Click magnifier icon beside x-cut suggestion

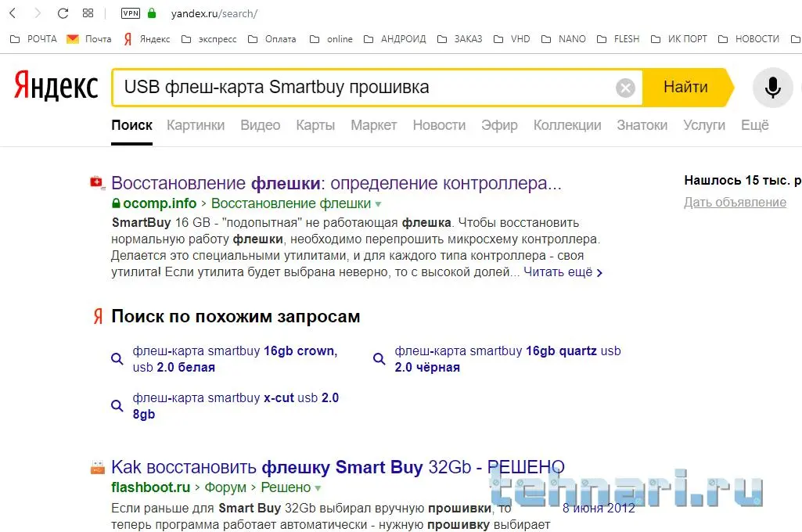(117, 405)
